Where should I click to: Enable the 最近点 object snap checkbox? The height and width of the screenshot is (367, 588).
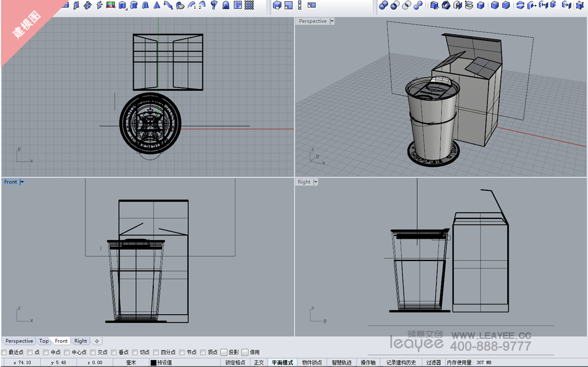(4, 352)
